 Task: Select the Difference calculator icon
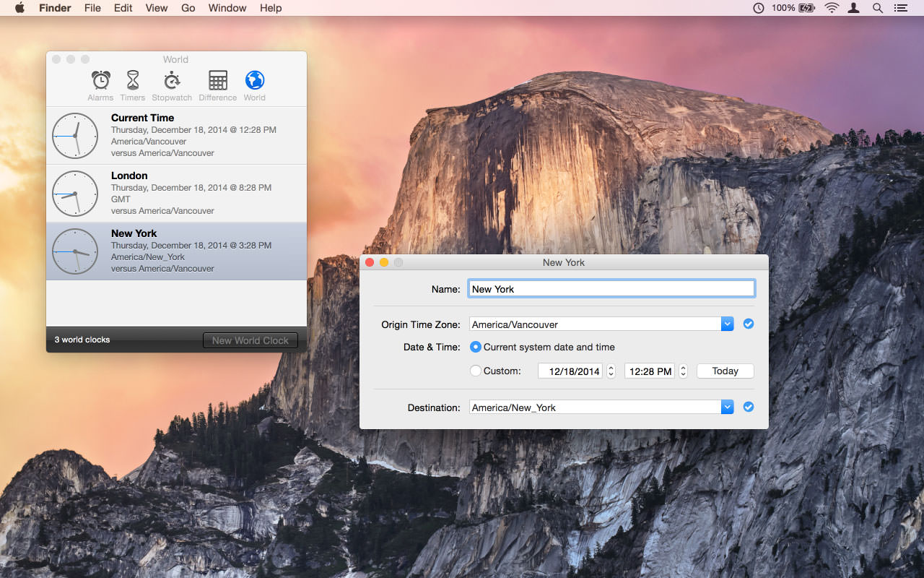click(217, 81)
